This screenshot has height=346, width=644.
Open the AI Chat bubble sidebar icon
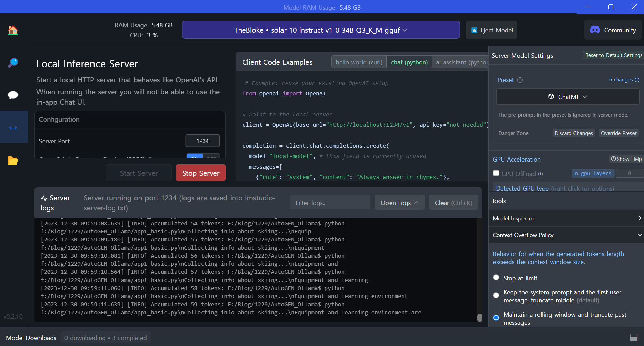coord(13,95)
